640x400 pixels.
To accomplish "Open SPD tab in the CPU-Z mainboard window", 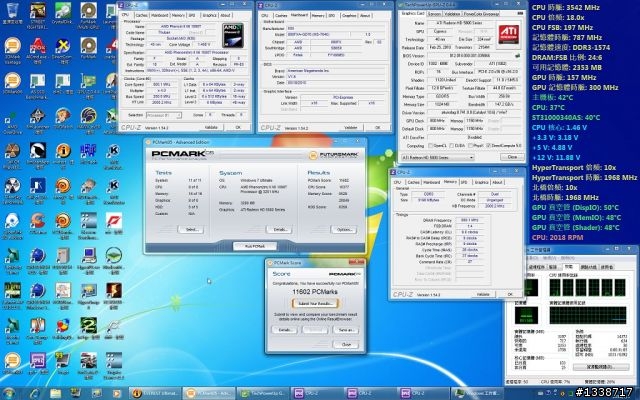I will click(332, 16).
